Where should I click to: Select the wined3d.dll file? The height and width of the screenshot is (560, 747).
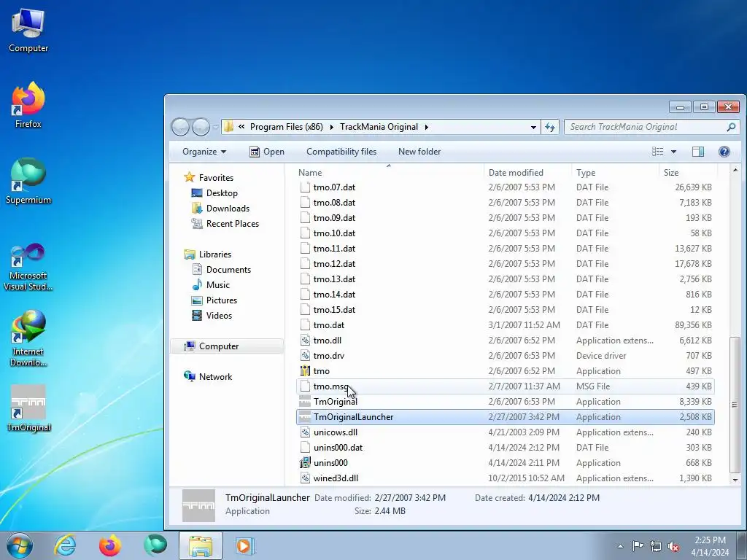[506, 478]
